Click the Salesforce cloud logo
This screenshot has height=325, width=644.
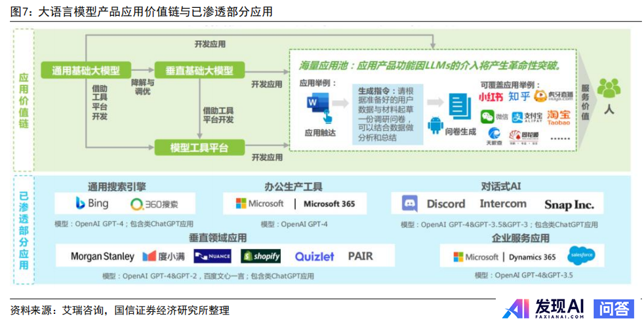click(581, 256)
